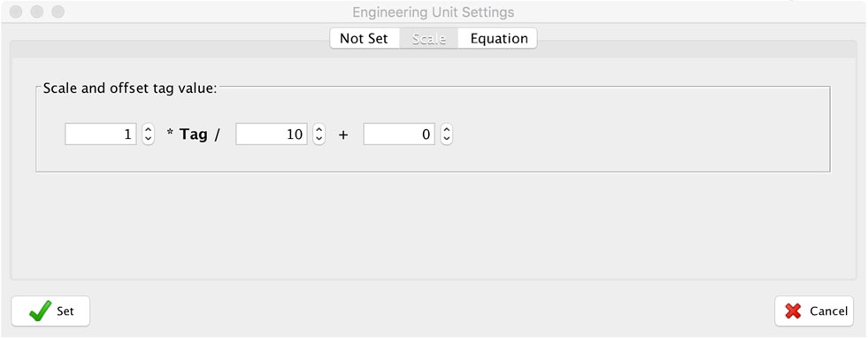Click the bold Tag label in formula
868x338 pixels.
coord(193,134)
